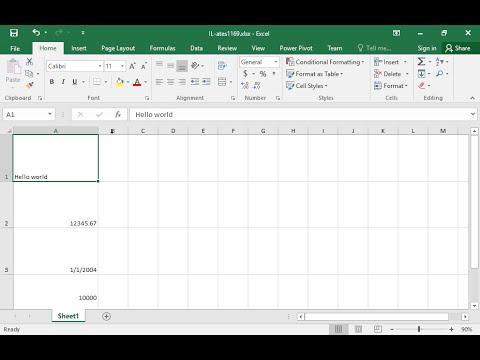The width and height of the screenshot is (480, 360).
Task: Switch to the Review tab
Action: tap(227, 48)
